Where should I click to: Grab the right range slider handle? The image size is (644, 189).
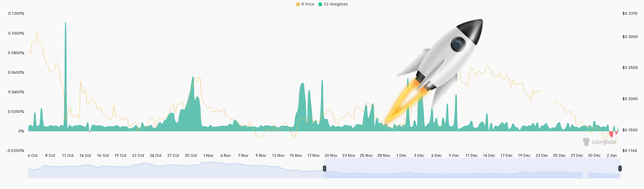pyautogui.click(x=620, y=168)
